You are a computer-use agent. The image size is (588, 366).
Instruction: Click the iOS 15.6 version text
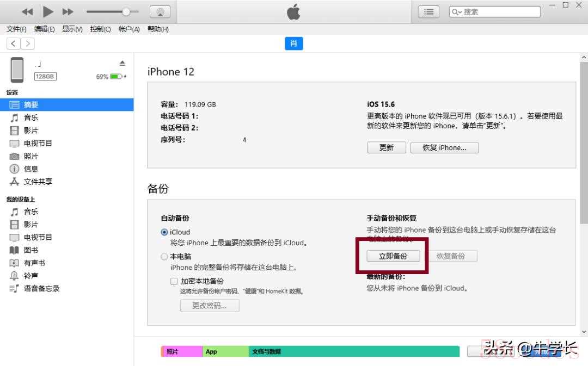(x=381, y=104)
